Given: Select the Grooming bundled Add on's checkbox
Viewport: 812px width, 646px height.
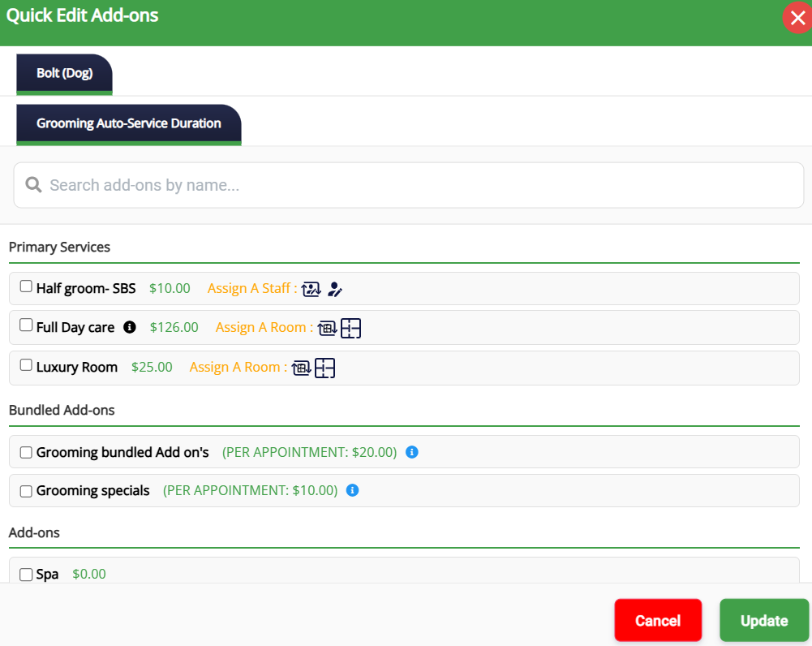Looking at the screenshot, I should 26,453.
